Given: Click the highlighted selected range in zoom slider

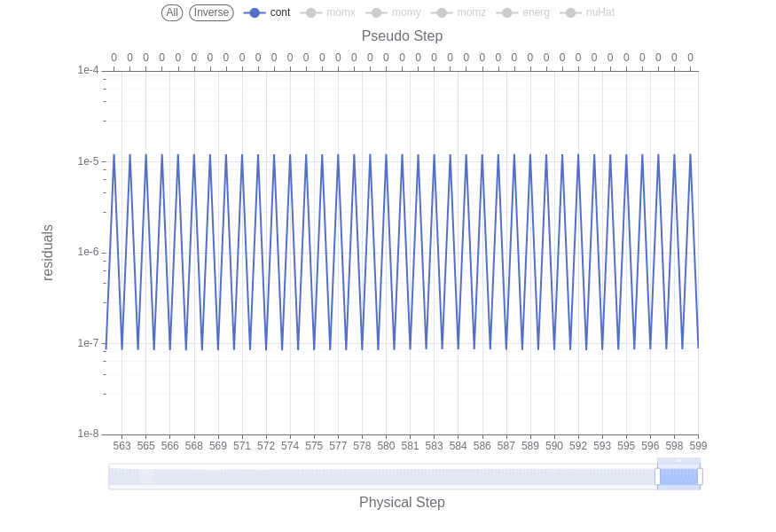Looking at the screenshot, I should click(678, 477).
